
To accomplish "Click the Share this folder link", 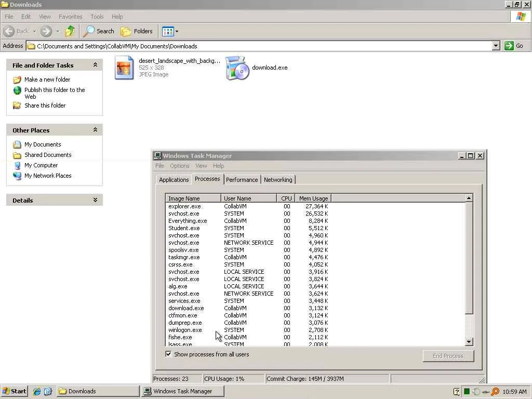I will point(45,105).
